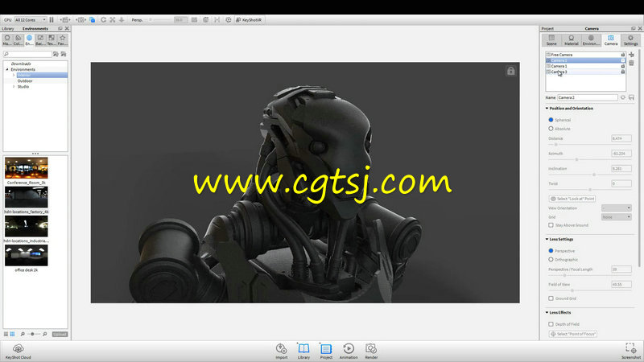The height and width of the screenshot is (362, 644).
Task: Switch to the Environment tab in Project
Action: (591, 39)
